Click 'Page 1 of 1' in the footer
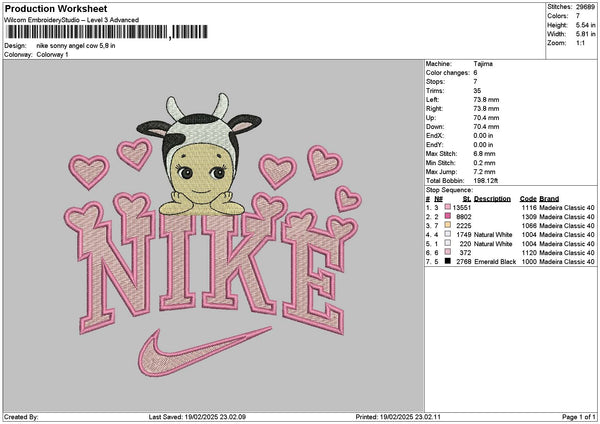Screen dimensions: 600x424 579,417
